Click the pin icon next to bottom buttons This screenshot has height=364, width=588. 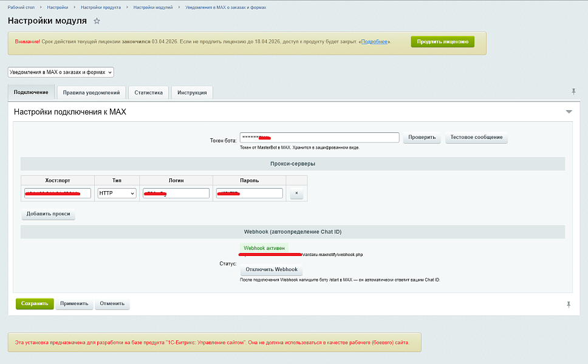pos(569,304)
